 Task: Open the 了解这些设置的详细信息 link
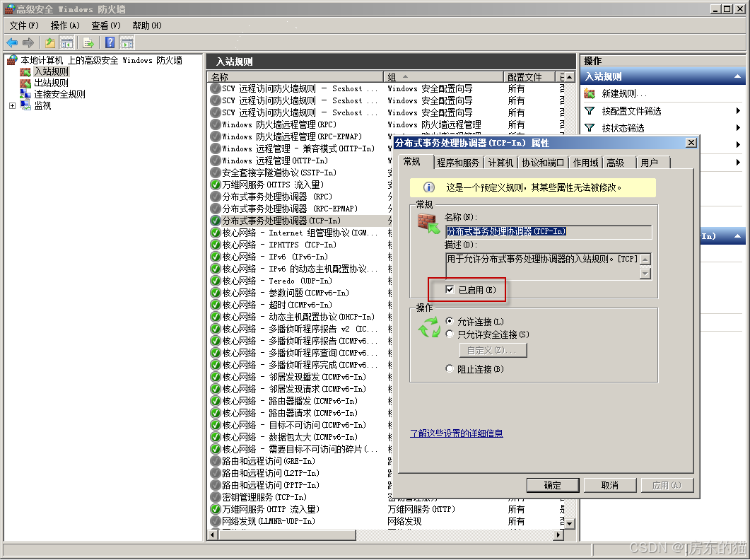click(457, 433)
